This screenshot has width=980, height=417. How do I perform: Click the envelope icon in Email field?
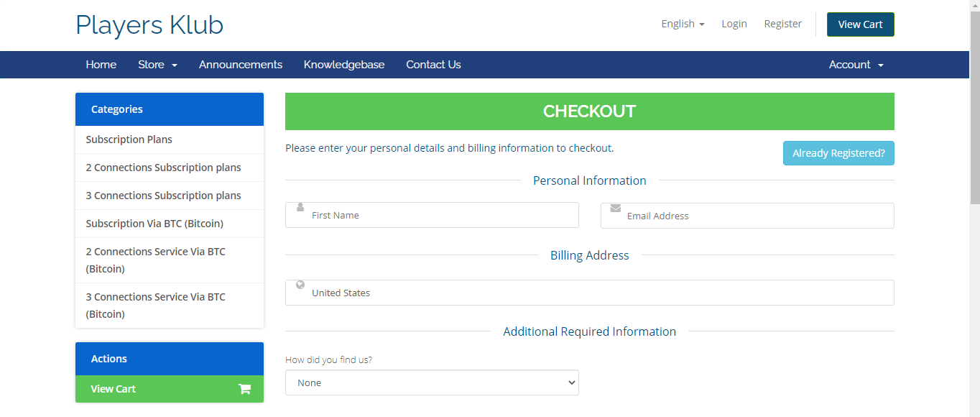[616, 208]
